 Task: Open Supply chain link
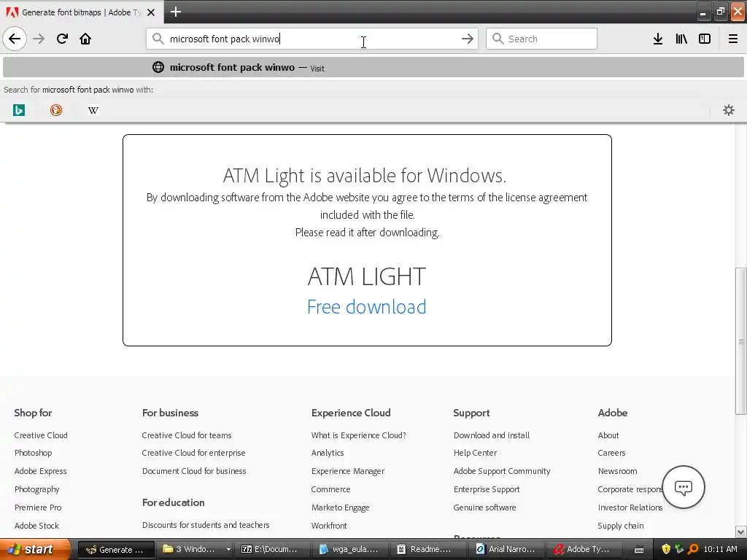pos(621,526)
